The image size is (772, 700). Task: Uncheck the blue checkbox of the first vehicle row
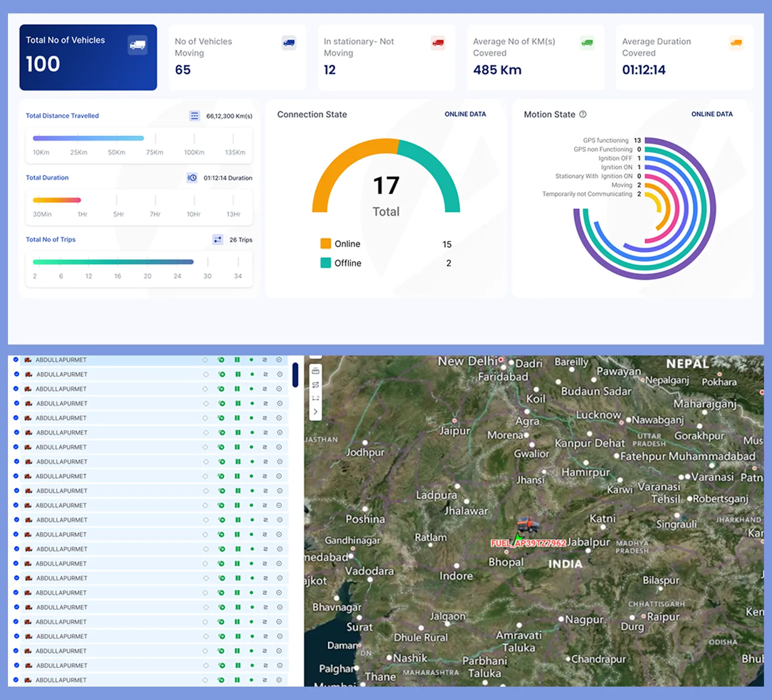coord(16,359)
